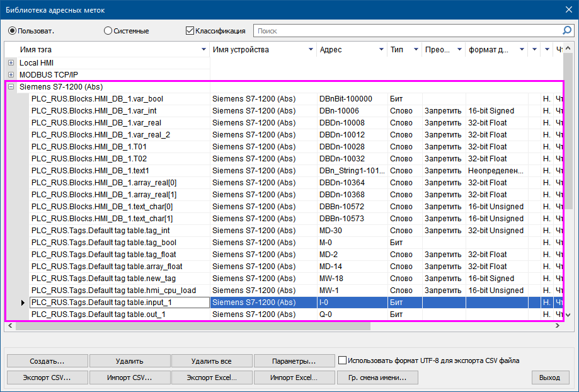
Task: Expand the Local HMI tree node
Action: (11, 63)
